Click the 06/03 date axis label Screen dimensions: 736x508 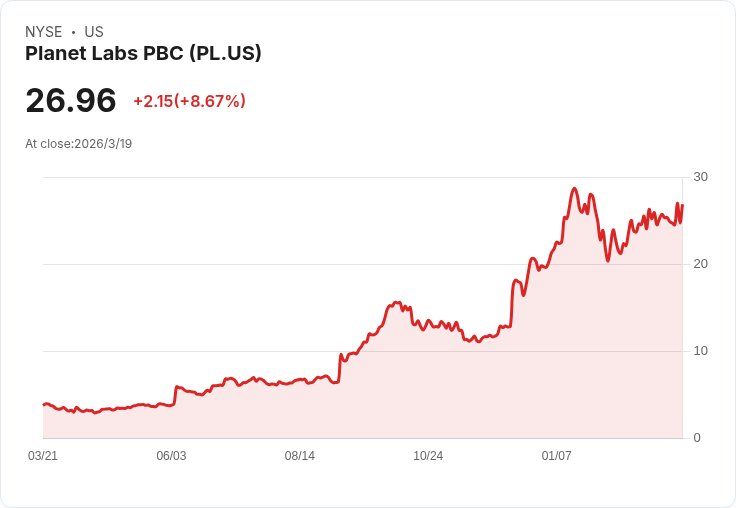[x=171, y=456]
